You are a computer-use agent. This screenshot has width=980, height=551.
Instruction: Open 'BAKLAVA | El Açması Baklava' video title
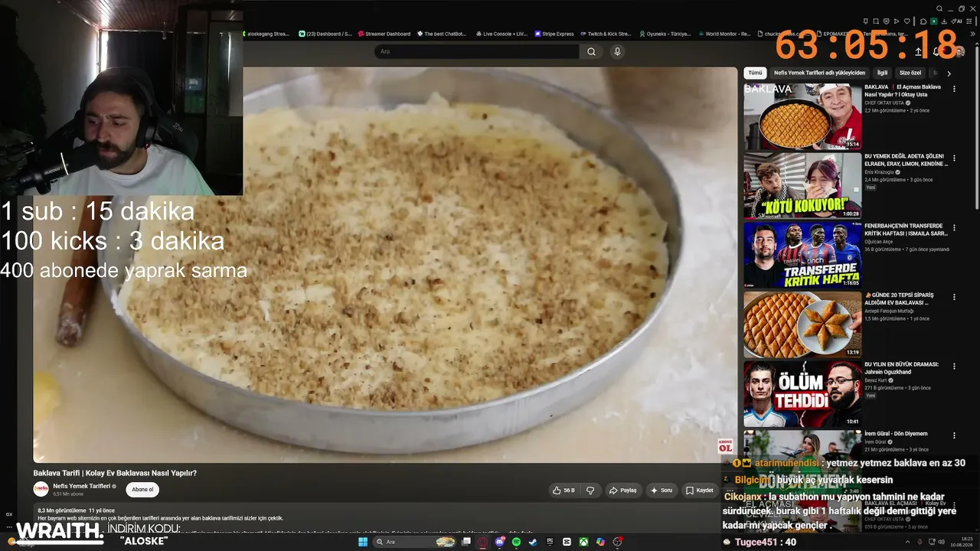pos(903,90)
